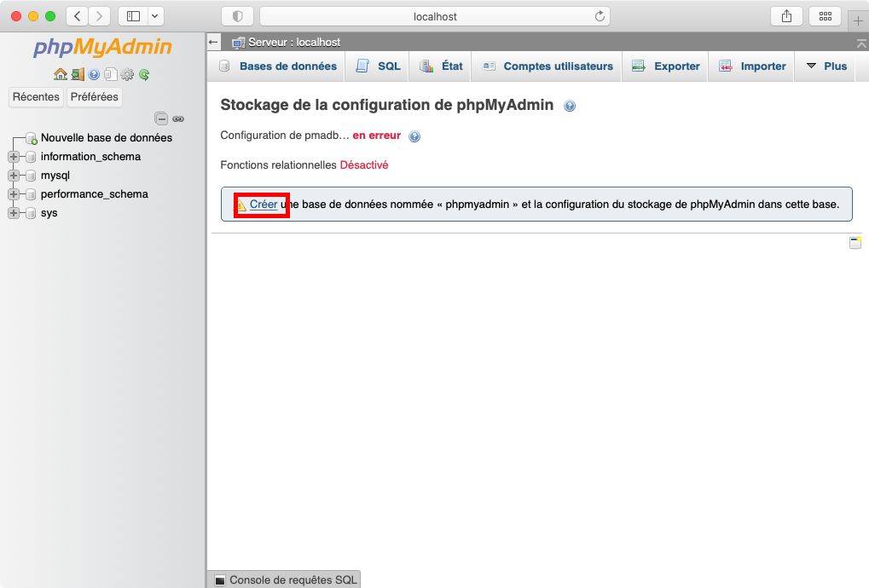
Task: Click the Récentes button
Action: (x=36, y=97)
